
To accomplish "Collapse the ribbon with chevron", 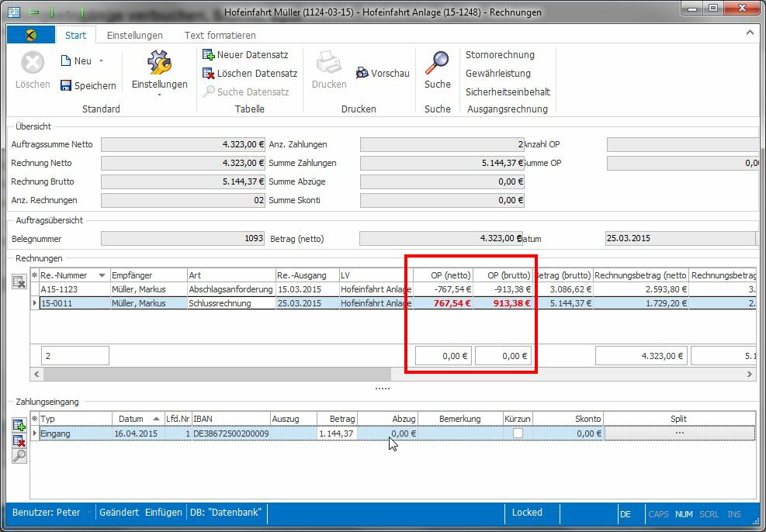I will tap(750, 33).
